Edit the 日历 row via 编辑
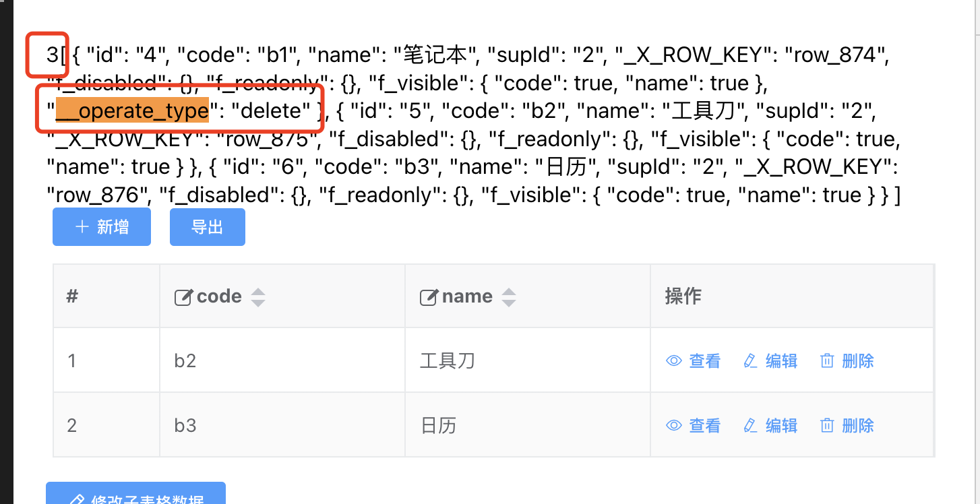This screenshot has height=504, width=980. [x=770, y=426]
